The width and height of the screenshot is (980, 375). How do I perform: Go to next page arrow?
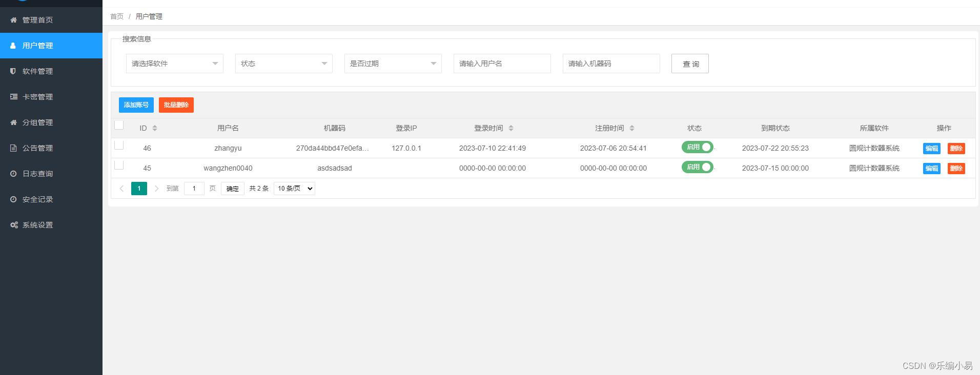[x=156, y=189]
